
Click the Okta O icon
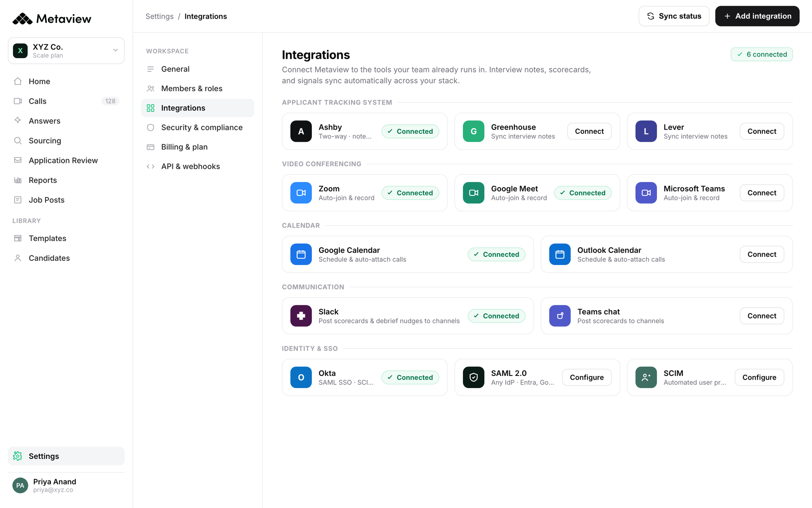pos(301,377)
